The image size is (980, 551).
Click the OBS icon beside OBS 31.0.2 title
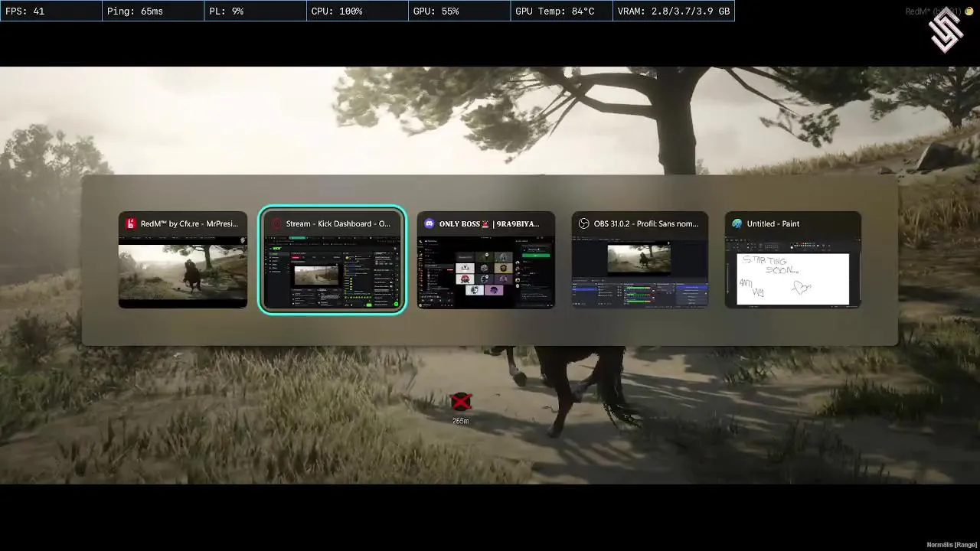(x=583, y=224)
